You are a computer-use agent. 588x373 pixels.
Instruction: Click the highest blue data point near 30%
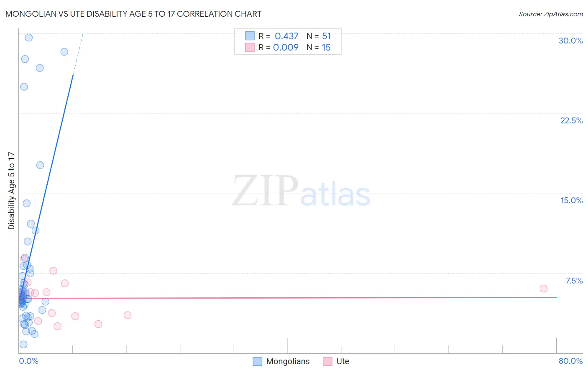(29, 38)
